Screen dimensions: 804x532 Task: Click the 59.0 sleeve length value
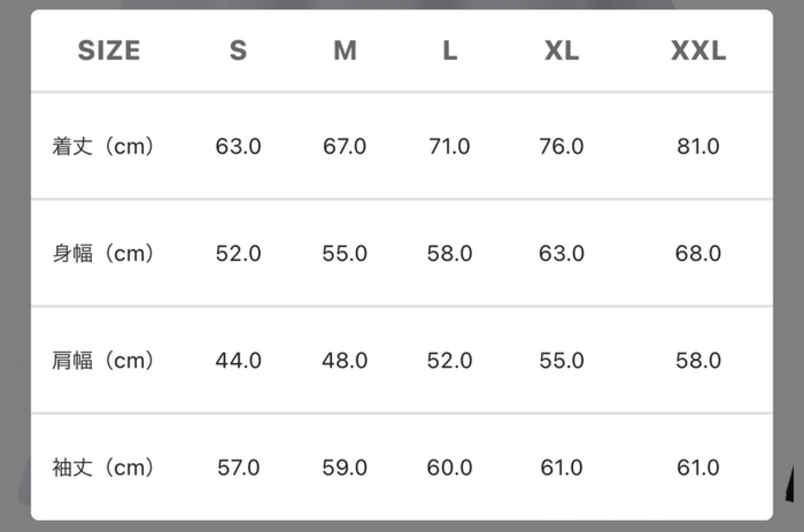[x=345, y=468]
